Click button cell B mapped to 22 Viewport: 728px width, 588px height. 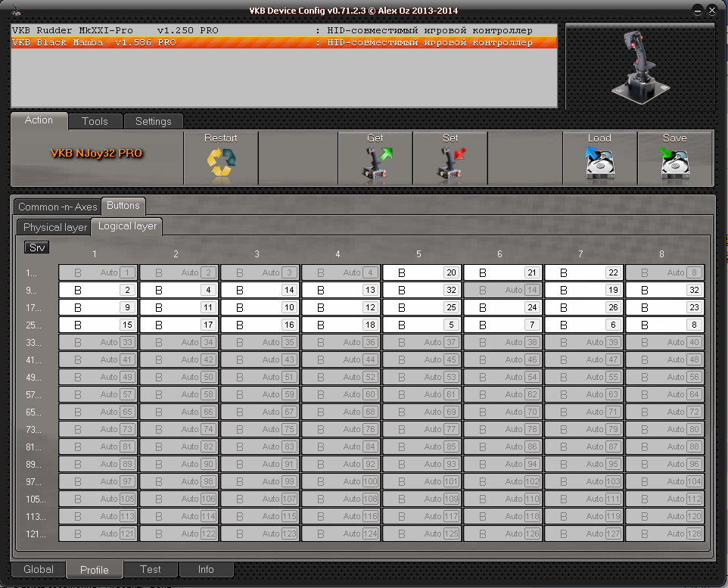583,272
